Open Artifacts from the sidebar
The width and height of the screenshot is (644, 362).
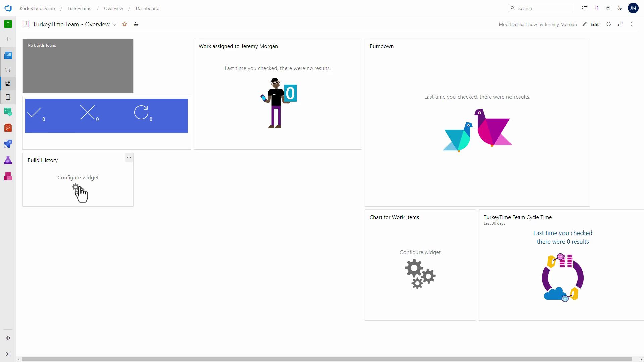(x=8, y=176)
